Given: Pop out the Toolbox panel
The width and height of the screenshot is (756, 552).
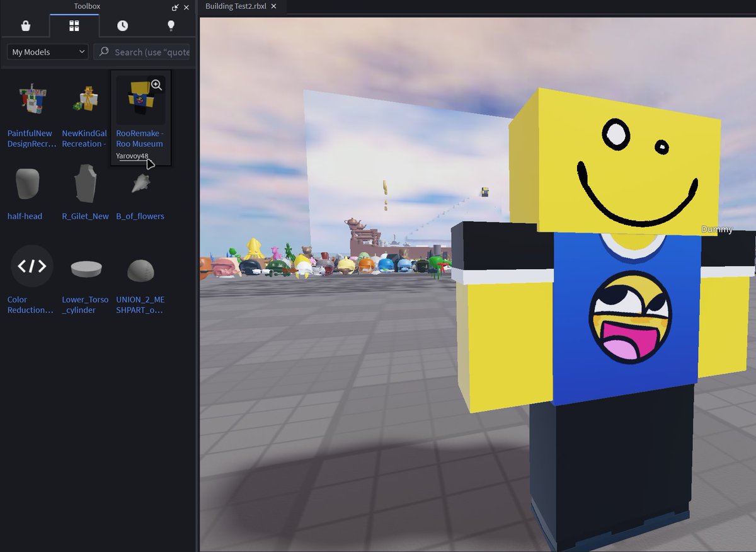Looking at the screenshot, I should point(175,8).
